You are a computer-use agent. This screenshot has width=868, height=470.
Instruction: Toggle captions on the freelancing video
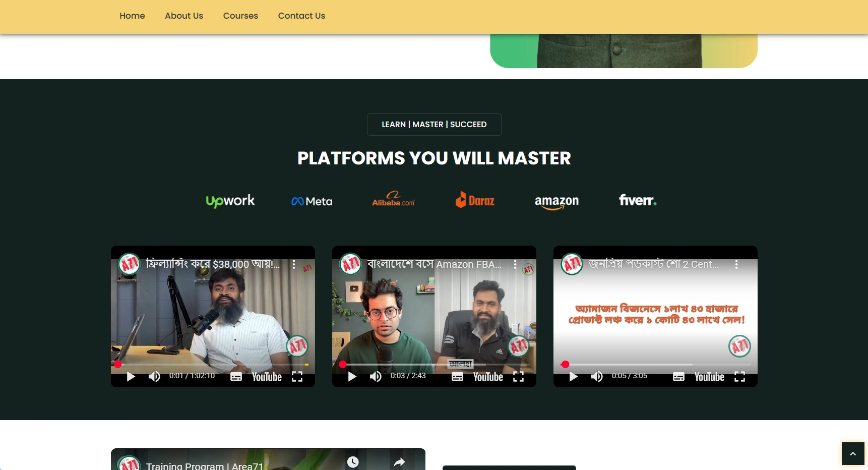[236, 377]
